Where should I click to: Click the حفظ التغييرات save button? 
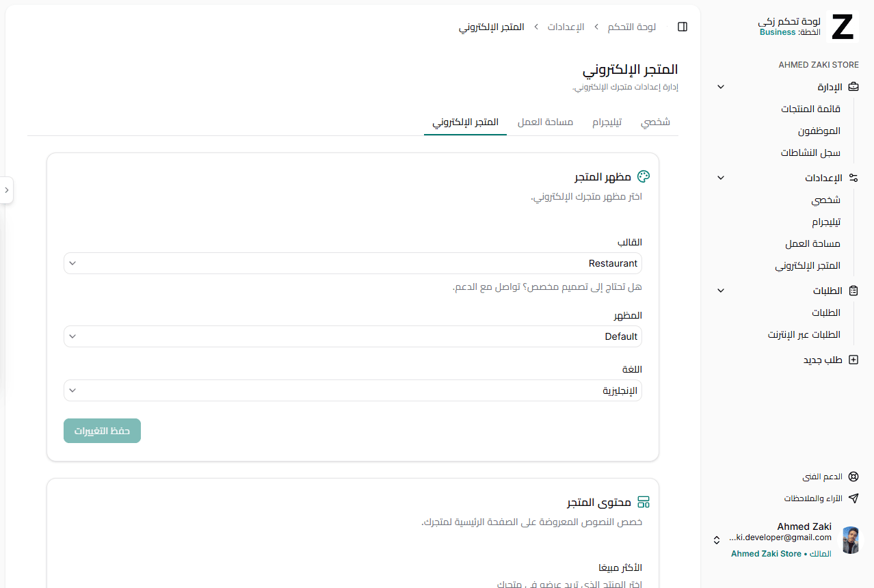point(102,431)
